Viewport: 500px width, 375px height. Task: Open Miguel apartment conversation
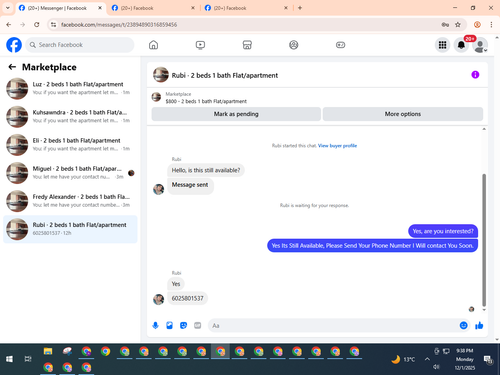70,173
